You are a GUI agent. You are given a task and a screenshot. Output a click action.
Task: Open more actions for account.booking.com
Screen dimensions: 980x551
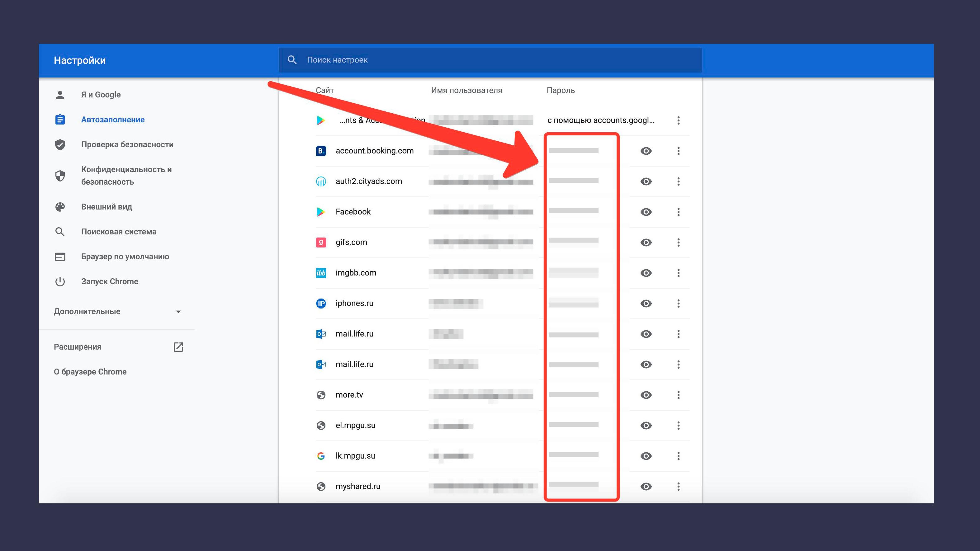click(678, 151)
